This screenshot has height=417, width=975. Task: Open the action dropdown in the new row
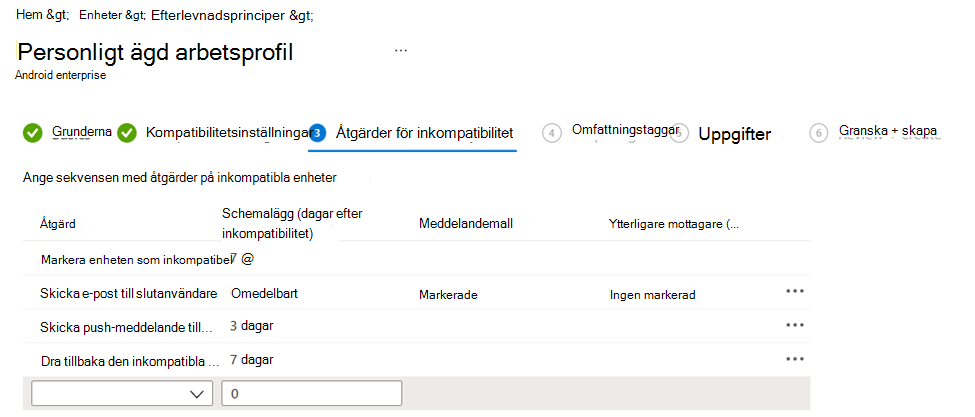click(122, 393)
